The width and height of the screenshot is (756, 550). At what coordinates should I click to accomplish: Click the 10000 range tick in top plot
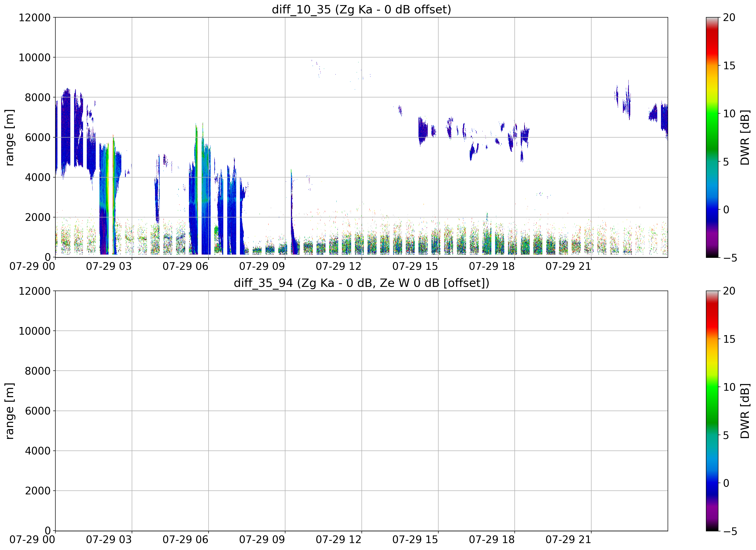point(35,57)
